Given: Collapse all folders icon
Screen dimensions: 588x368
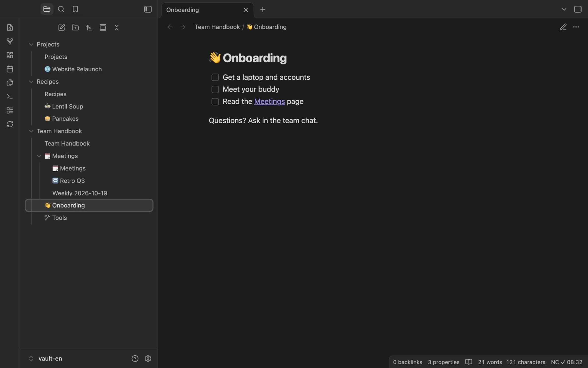Looking at the screenshot, I should [x=117, y=28].
